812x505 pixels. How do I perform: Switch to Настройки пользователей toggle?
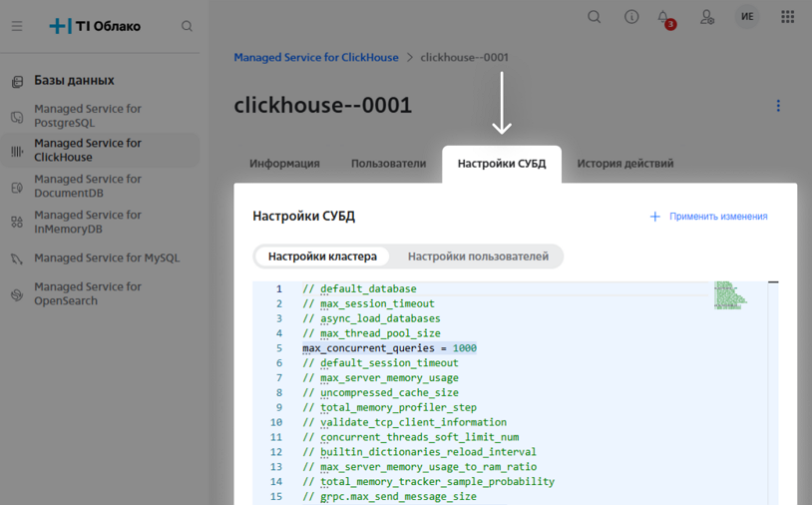[x=478, y=256]
